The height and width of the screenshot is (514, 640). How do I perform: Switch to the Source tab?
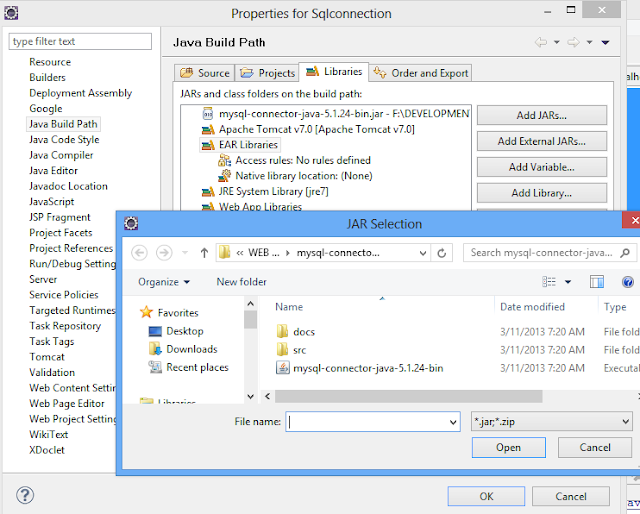(205, 73)
